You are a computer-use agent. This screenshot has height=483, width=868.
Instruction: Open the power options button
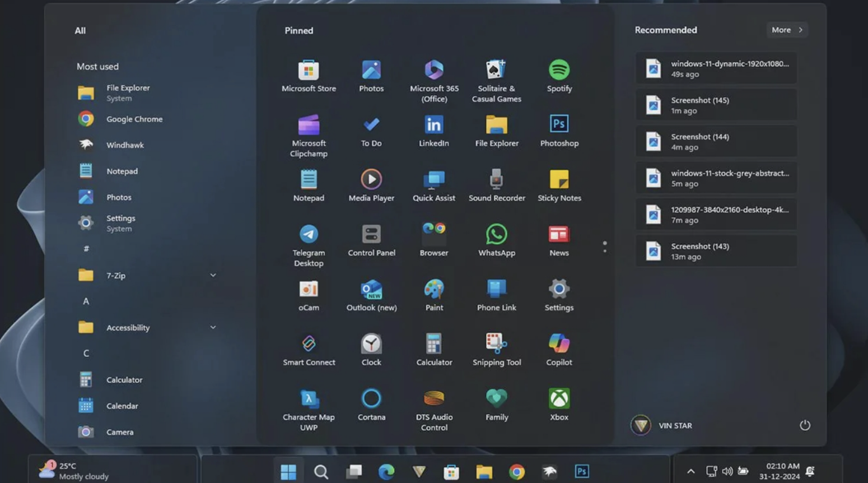point(805,425)
